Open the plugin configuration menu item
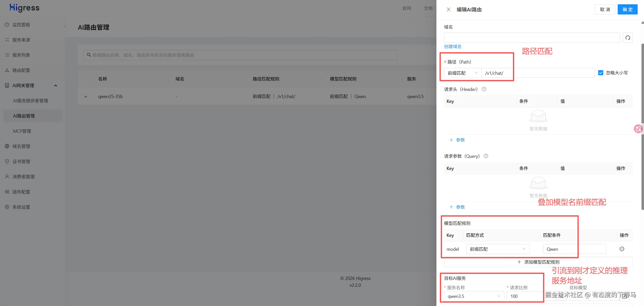The height and width of the screenshot is (306, 644). click(x=21, y=192)
